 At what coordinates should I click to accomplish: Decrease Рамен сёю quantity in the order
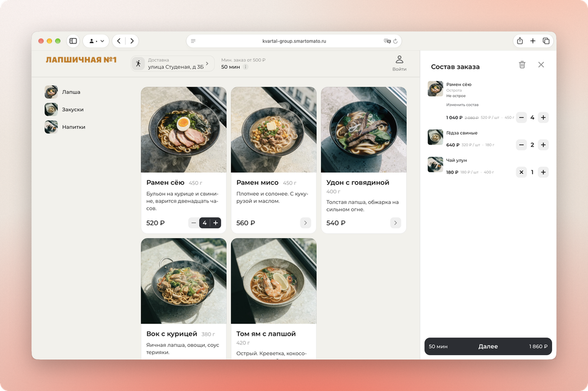point(521,118)
